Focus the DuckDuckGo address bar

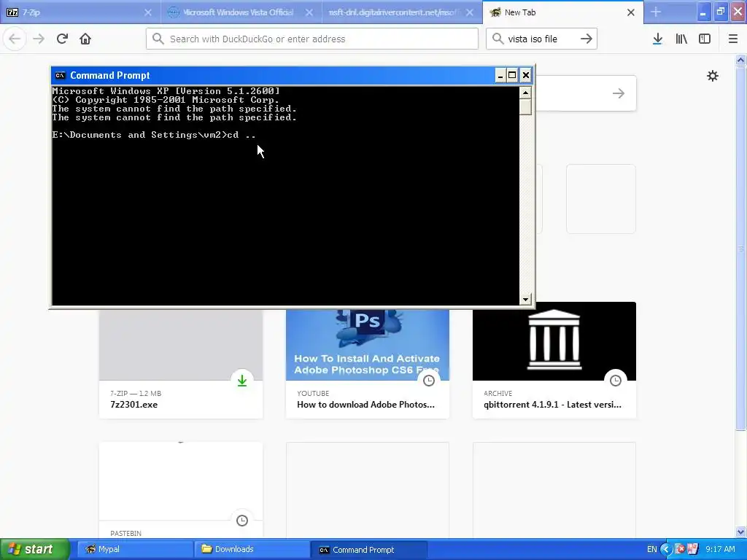pyautogui.click(x=312, y=39)
